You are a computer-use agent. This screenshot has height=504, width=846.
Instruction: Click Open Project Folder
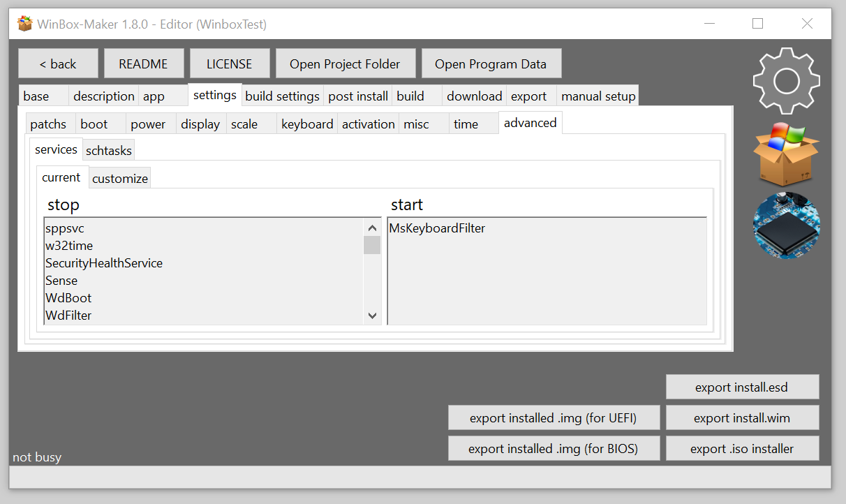pos(346,64)
